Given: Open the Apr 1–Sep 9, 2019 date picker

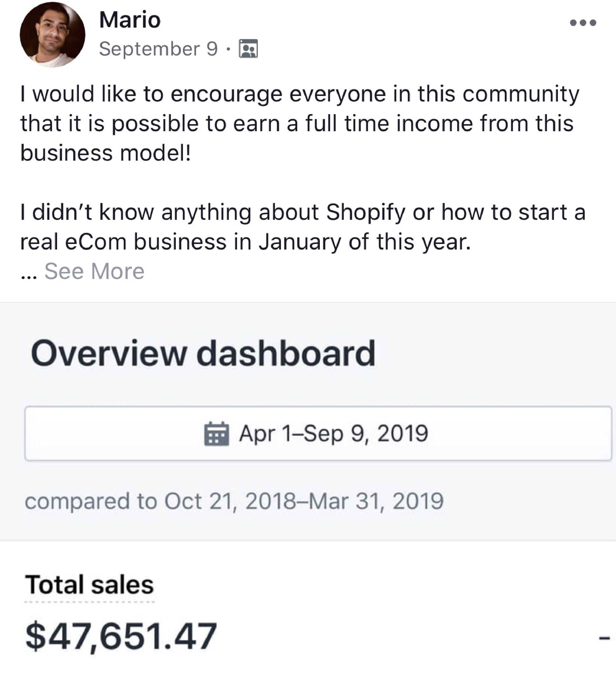Looking at the screenshot, I should point(318,433).
